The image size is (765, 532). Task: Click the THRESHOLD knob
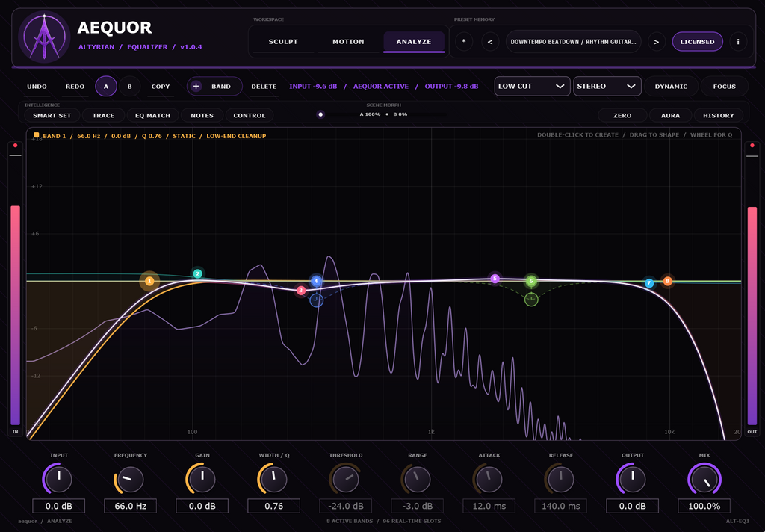346,479
